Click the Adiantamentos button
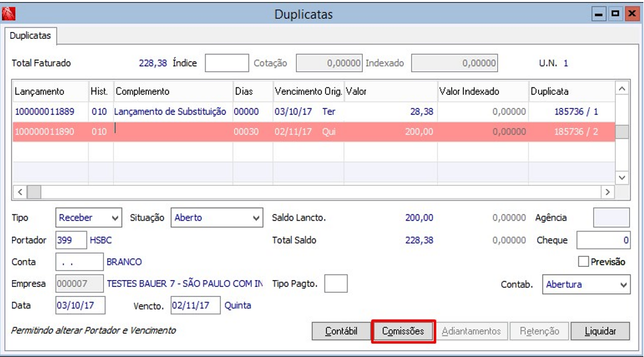This screenshot has height=357, width=644. pos(471,331)
